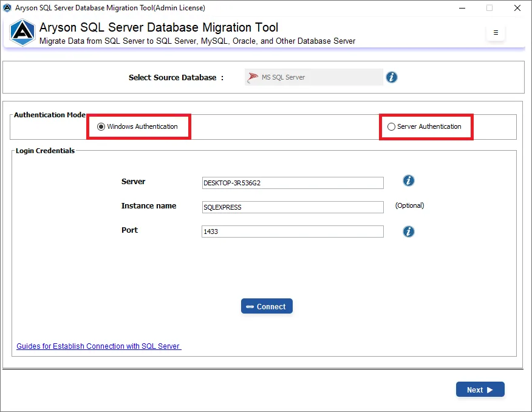Image resolution: width=532 pixels, height=412 pixels.
Task: Close the Migration Tool window
Action: click(517, 8)
